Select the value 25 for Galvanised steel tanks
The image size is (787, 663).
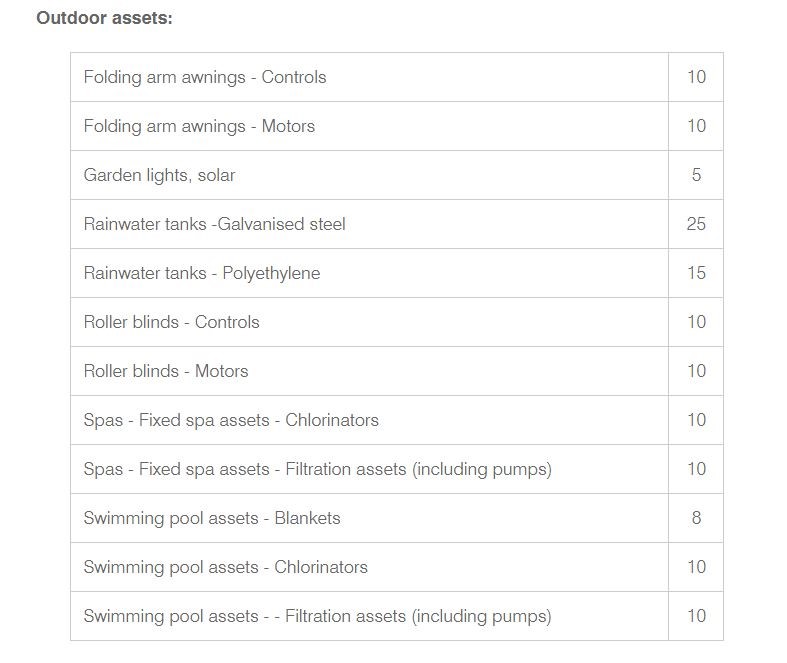pos(696,224)
